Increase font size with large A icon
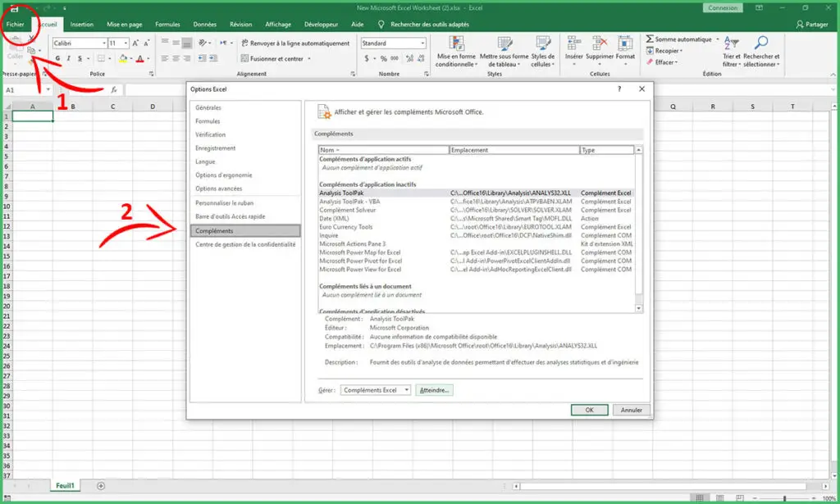This screenshot has width=840, height=504. (135, 43)
